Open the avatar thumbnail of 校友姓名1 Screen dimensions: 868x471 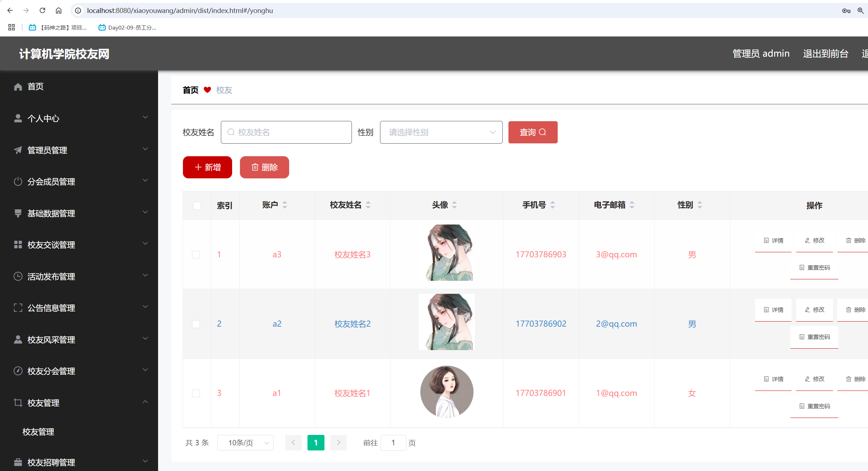coord(447,392)
